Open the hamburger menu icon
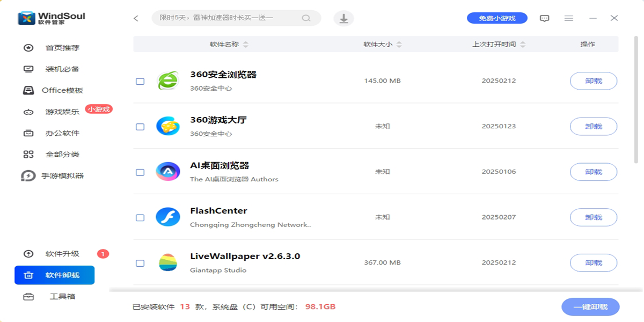Screen dimensions: 644x322 (x=569, y=18)
